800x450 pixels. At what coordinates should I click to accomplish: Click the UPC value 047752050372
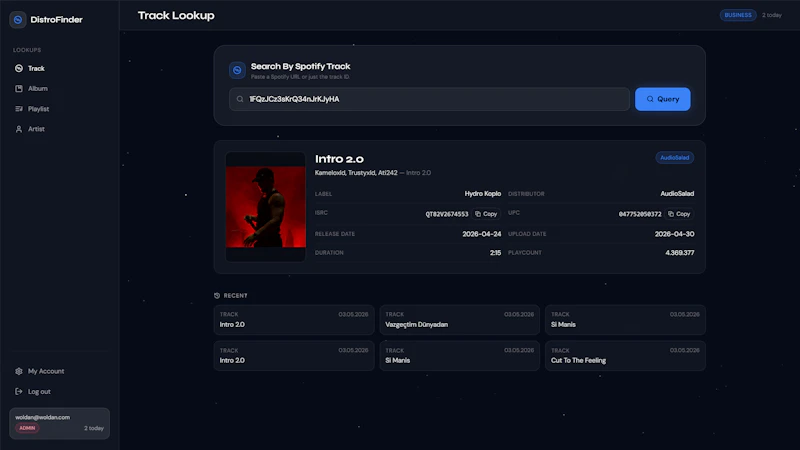(x=640, y=214)
